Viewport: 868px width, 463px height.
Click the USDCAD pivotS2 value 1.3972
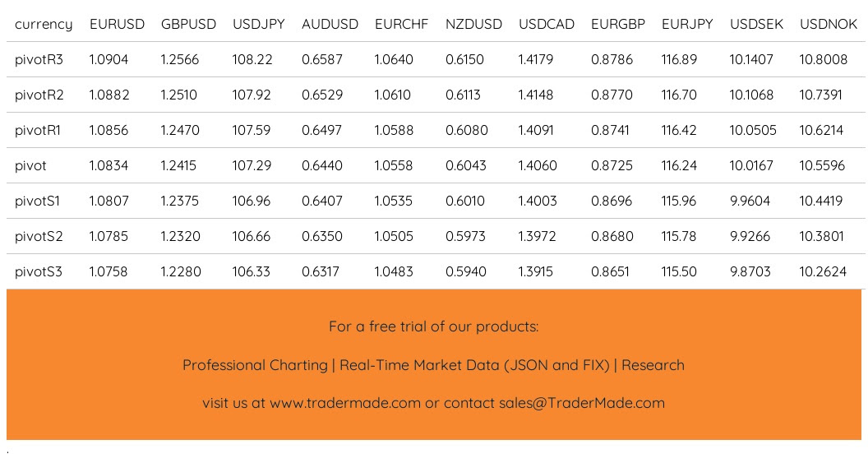[x=537, y=236]
